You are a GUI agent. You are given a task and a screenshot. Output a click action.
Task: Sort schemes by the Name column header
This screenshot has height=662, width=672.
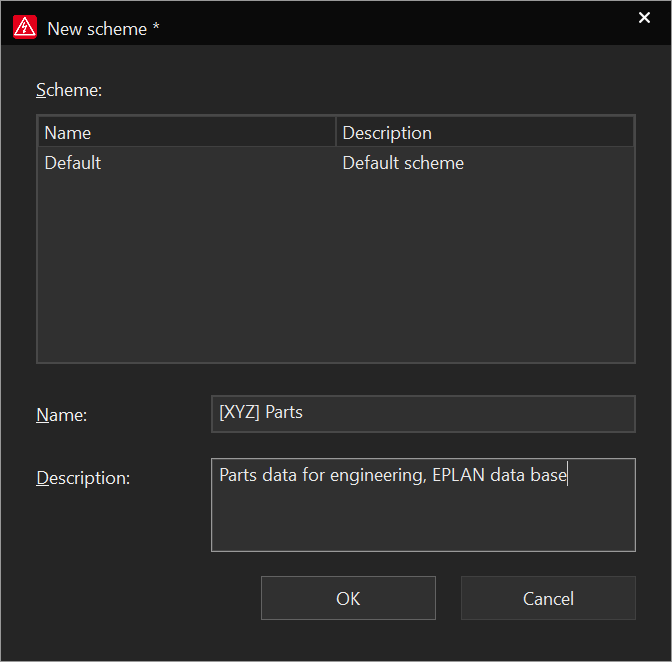(x=186, y=133)
